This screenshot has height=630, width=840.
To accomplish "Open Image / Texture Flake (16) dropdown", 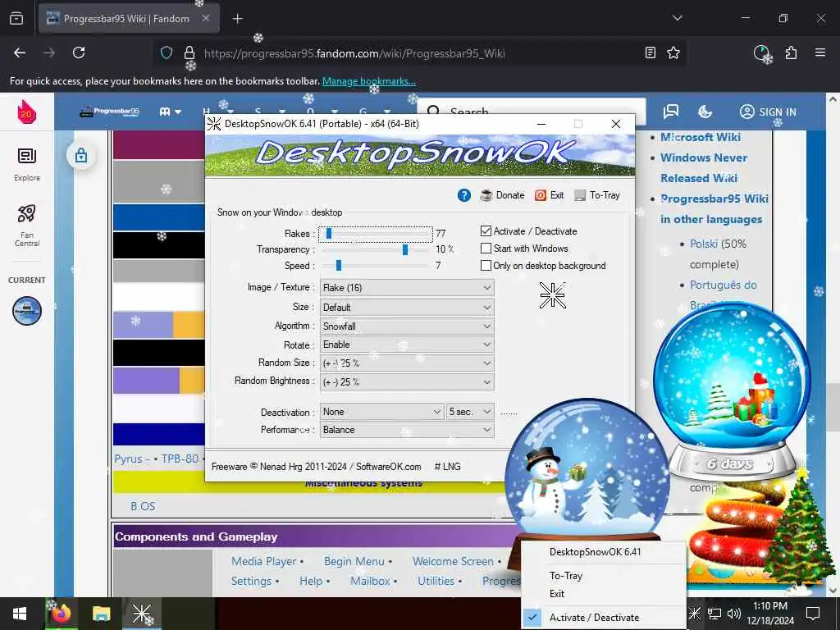I will [407, 288].
